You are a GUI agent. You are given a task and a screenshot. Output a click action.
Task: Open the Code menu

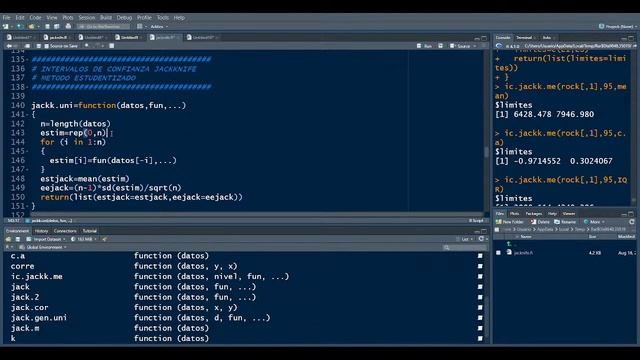point(36,18)
